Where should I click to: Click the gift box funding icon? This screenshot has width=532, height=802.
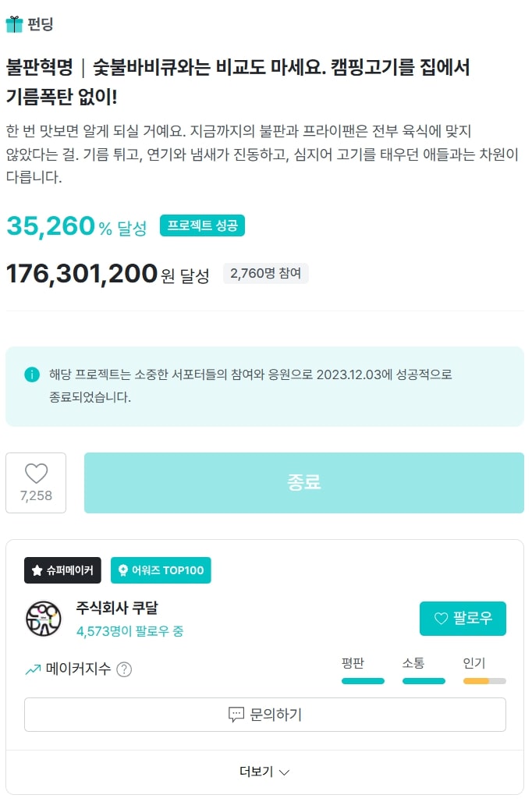tap(14, 24)
